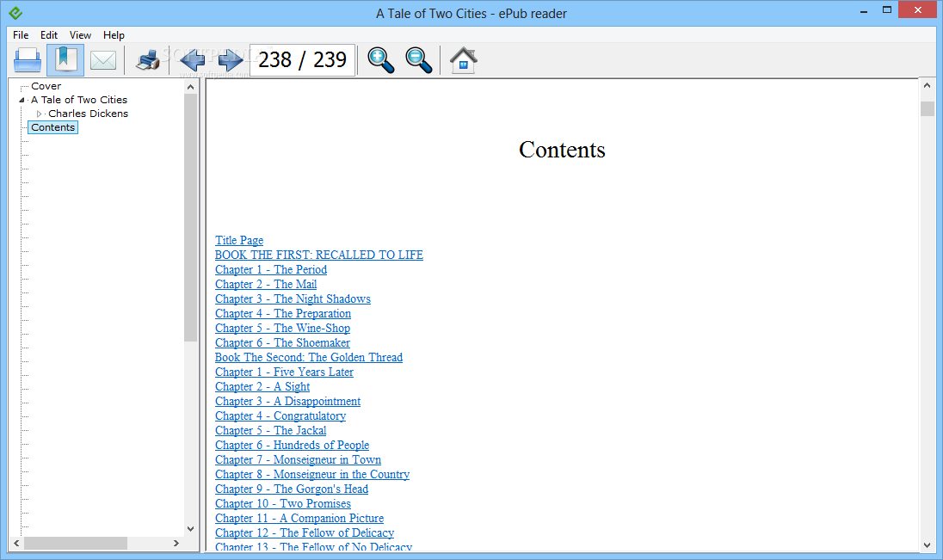This screenshot has height=560, width=943.
Task: Select Contents in the tree
Action: 53,127
